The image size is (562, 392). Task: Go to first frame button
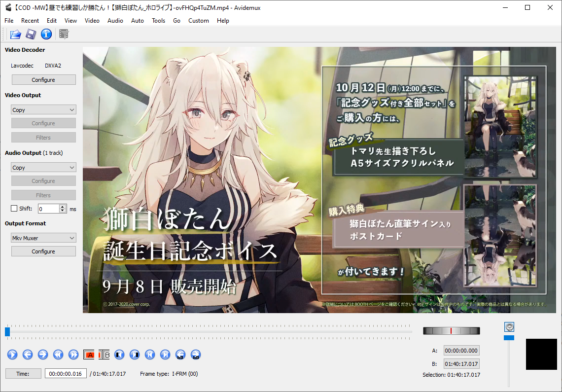(x=150, y=355)
